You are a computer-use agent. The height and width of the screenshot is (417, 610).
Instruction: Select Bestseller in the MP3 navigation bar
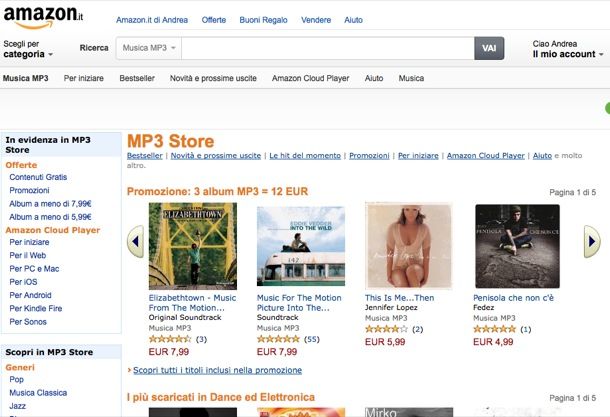(x=137, y=78)
